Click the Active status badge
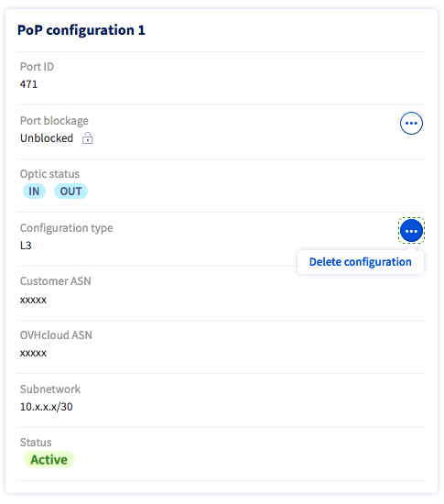Image resolution: width=444 pixels, height=504 pixels. pyautogui.click(x=49, y=460)
